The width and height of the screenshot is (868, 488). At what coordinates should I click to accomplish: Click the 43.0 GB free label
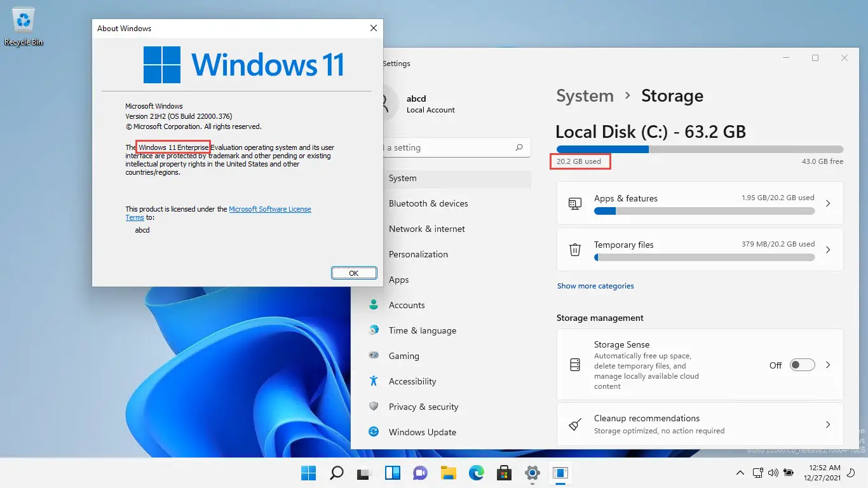[822, 161]
